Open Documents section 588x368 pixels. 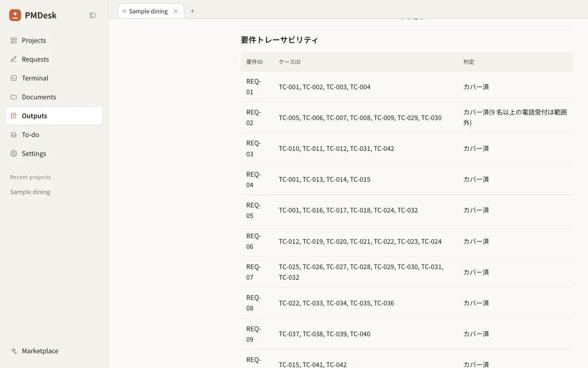54,97
